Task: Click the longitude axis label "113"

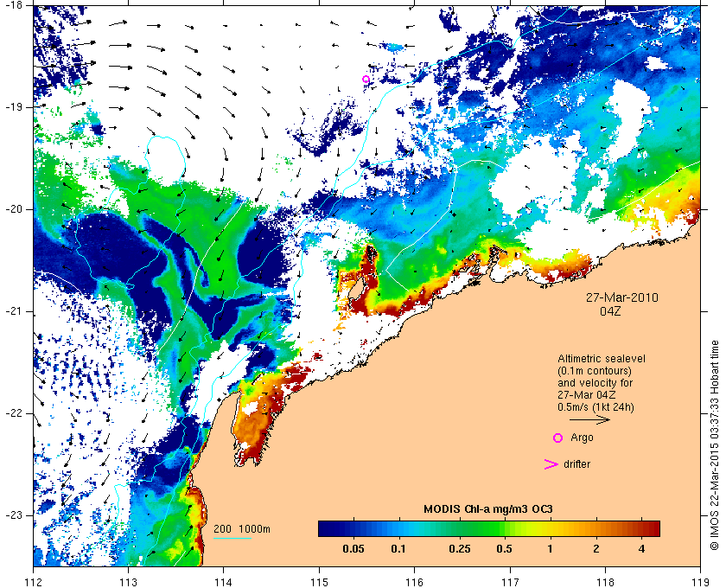Action: (x=128, y=581)
